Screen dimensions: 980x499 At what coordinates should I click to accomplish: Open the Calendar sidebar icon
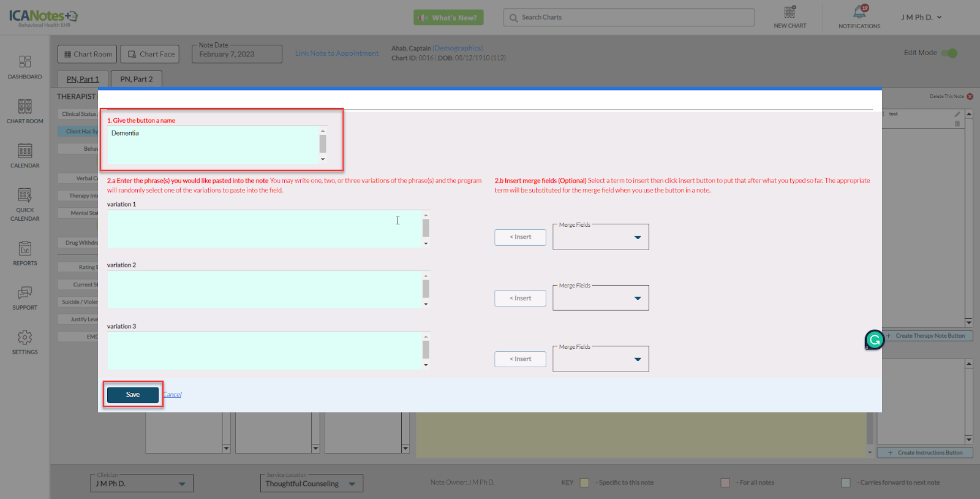coord(24,151)
